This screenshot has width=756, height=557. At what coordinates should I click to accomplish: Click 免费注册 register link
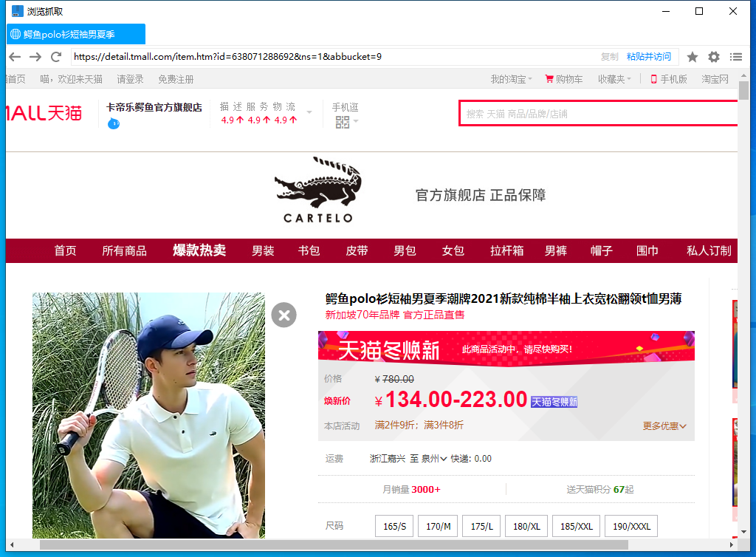click(x=176, y=79)
